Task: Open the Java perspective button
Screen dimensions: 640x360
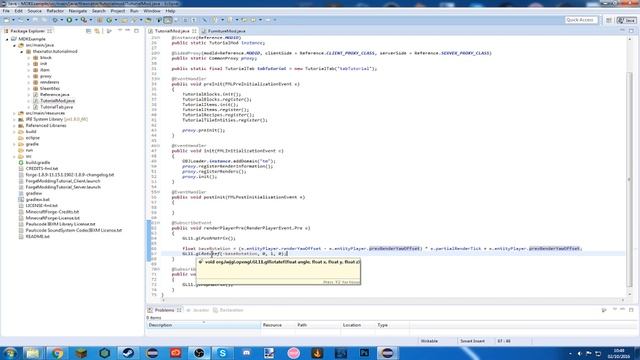Action: tap(627, 20)
